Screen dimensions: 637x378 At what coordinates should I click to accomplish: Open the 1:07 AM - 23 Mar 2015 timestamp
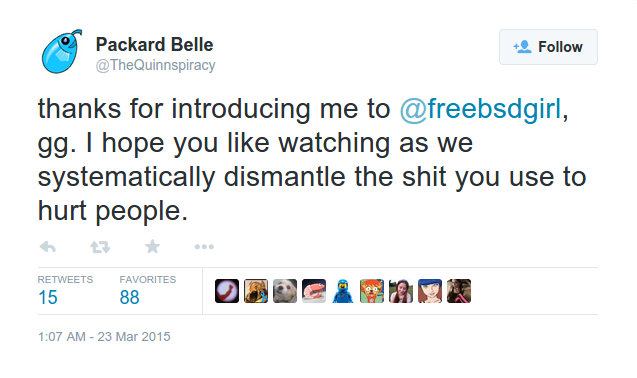click(104, 337)
